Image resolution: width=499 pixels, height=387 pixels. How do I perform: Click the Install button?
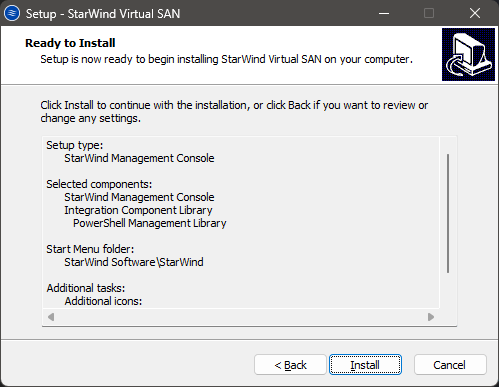365,365
